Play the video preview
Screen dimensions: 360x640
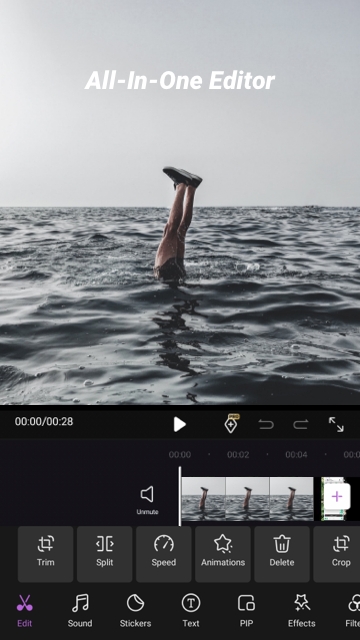coord(179,424)
